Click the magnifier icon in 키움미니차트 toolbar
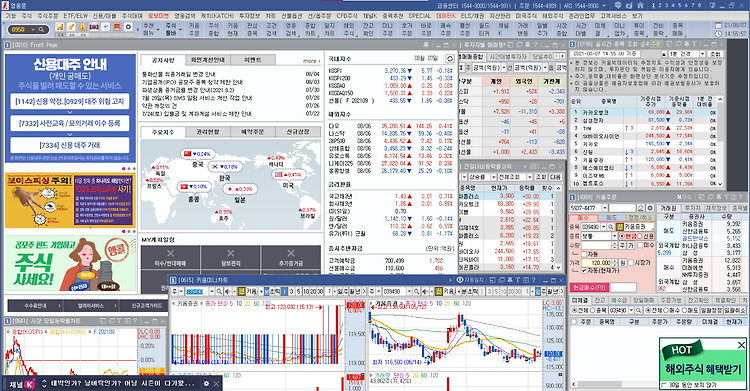The width and height of the screenshot is (750, 391). click(x=219, y=291)
